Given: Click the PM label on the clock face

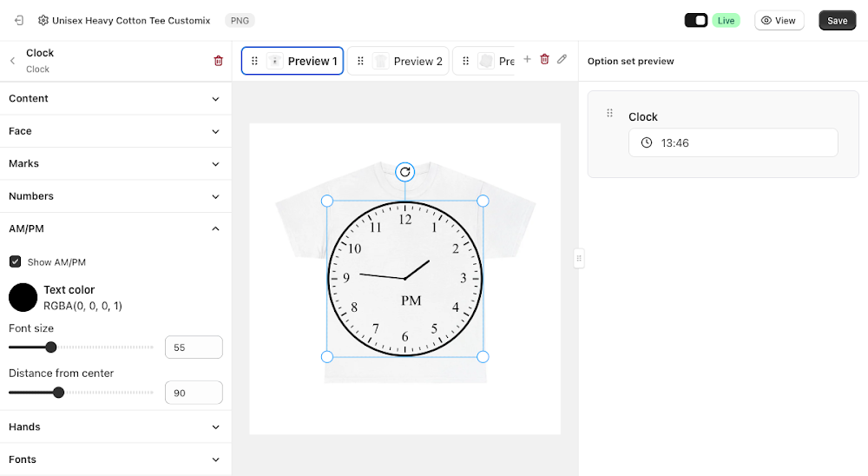Looking at the screenshot, I should [411, 301].
